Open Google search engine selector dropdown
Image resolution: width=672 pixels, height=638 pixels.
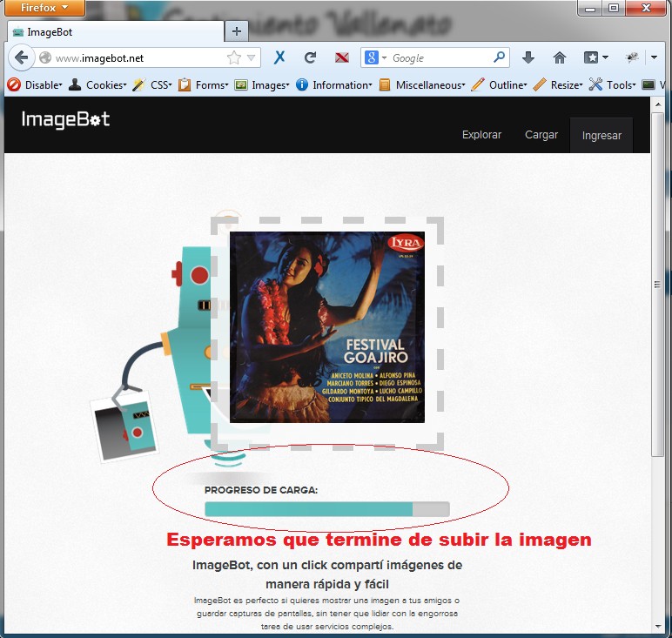click(375, 58)
